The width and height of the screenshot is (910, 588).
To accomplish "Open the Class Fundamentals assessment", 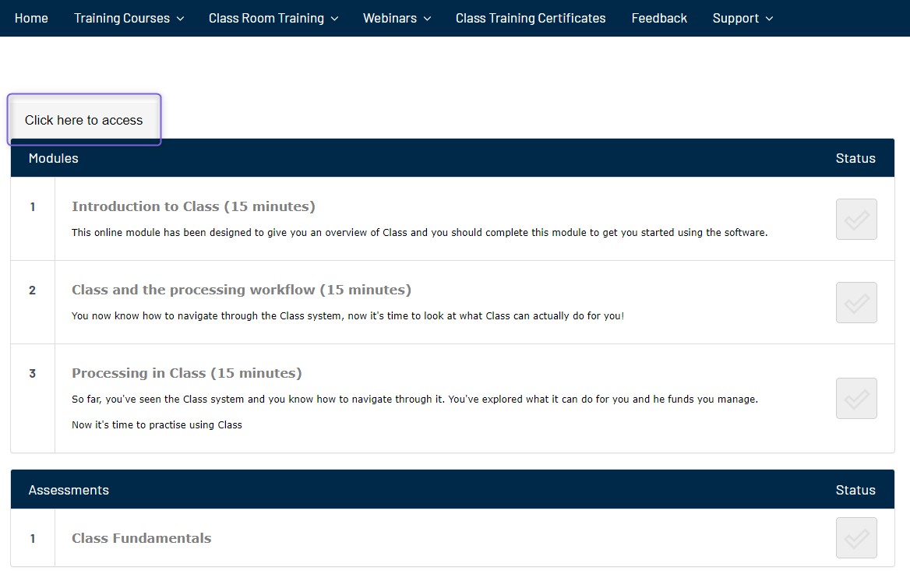I will click(141, 537).
